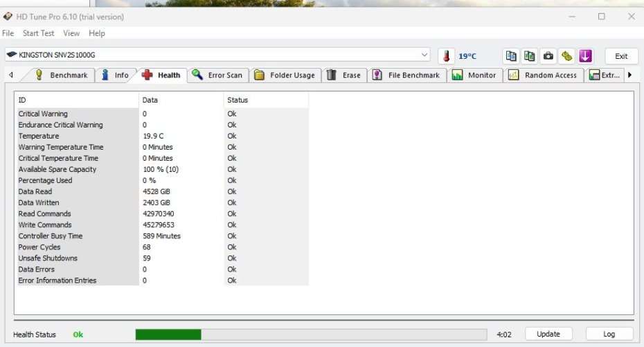Click the Data column header

(x=181, y=100)
